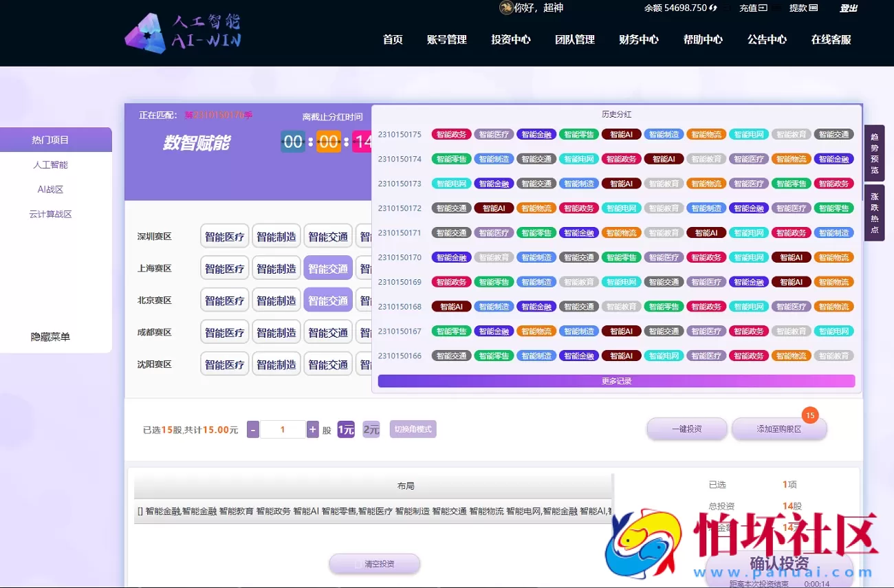
Task: Deselect the highlighted 智能交通 in 上海赛区
Action: click(x=328, y=268)
